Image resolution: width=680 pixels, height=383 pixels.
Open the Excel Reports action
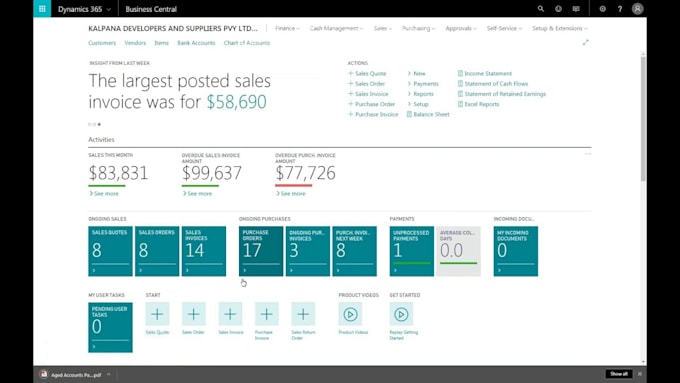point(478,104)
